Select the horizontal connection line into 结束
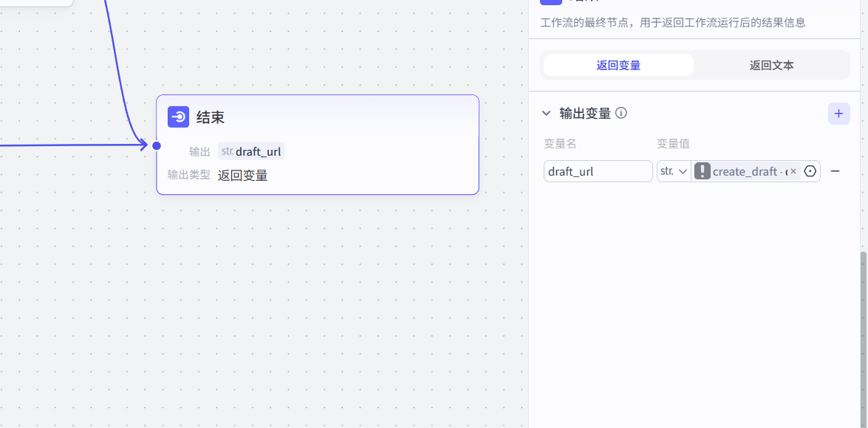 [74, 145]
